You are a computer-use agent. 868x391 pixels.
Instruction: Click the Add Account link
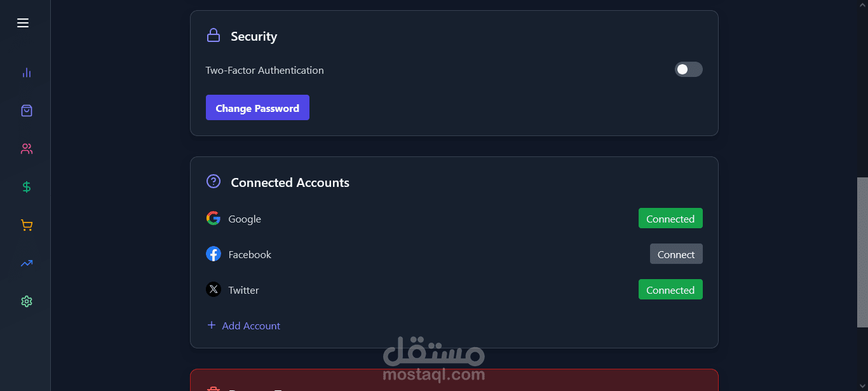(x=251, y=326)
